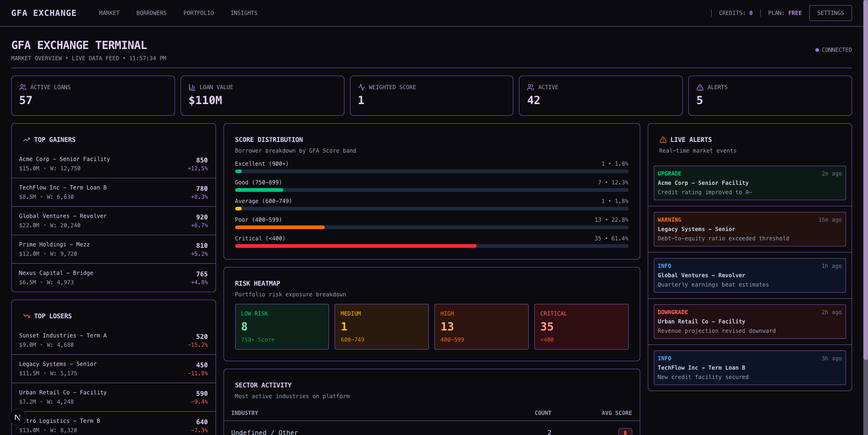Select the CRITICAL risk heatmap tile
Image resolution: width=868 pixels, height=435 pixels.
581,326
